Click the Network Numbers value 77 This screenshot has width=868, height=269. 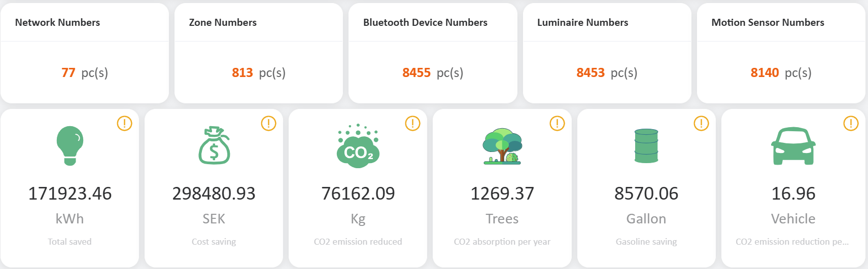tap(68, 73)
